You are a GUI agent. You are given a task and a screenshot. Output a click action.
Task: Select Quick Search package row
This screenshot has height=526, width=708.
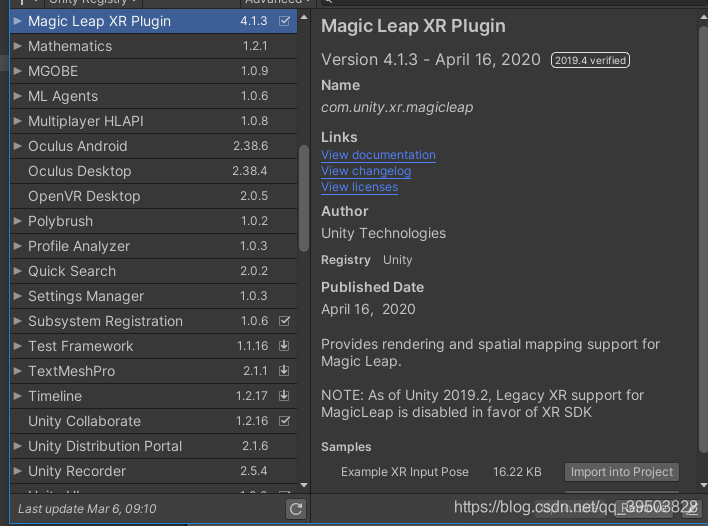154,271
